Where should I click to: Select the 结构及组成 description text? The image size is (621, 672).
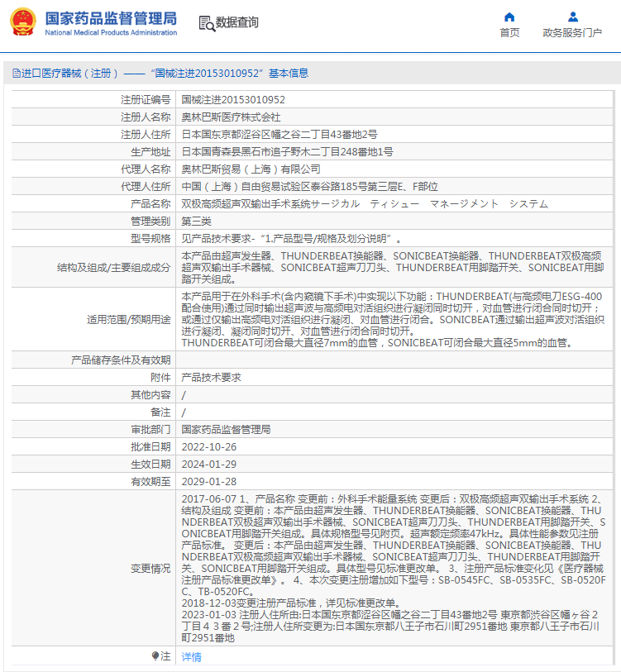[x=393, y=268]
